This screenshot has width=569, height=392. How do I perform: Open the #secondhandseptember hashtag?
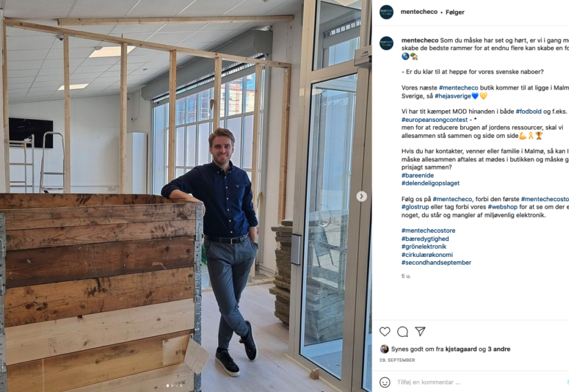click(x=436, y=262)
